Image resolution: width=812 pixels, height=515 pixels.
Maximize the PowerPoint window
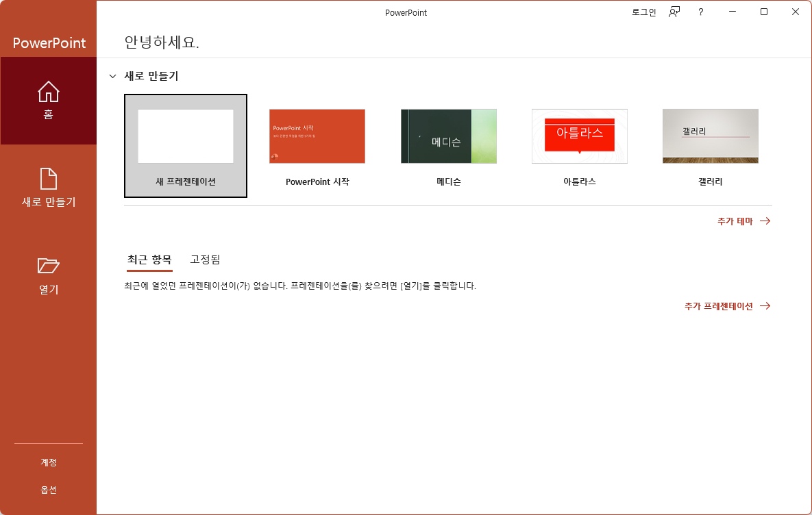764,12
